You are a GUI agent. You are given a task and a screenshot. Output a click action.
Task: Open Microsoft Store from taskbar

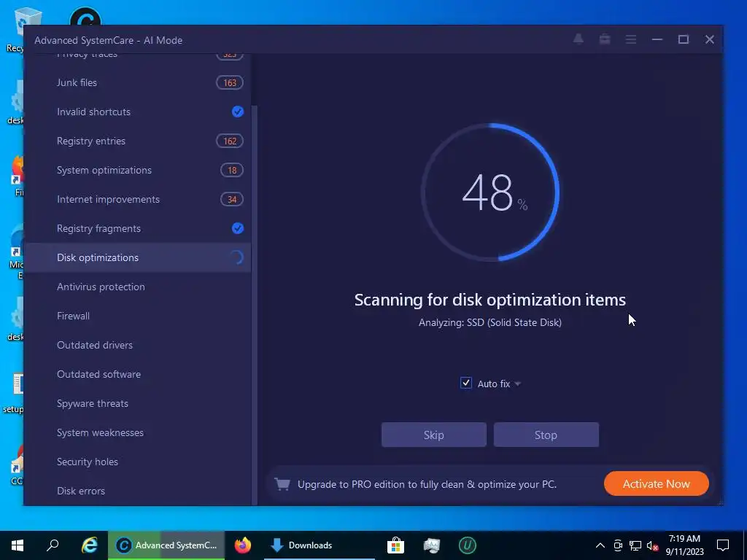coord(395,545)
